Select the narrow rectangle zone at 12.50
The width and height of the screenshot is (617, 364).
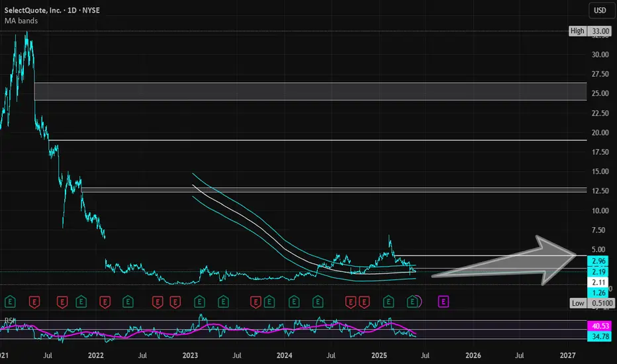click(x=334, y=190)
